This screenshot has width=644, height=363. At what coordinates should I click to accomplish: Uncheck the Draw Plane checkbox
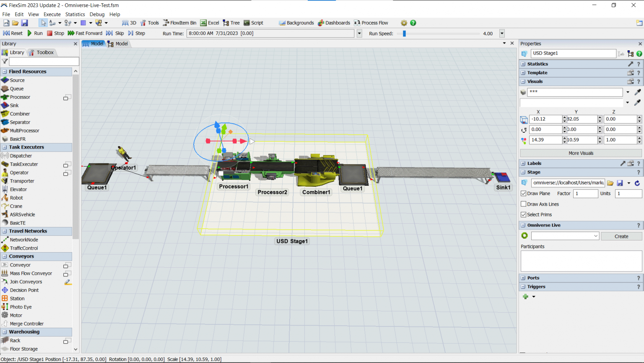524,193
